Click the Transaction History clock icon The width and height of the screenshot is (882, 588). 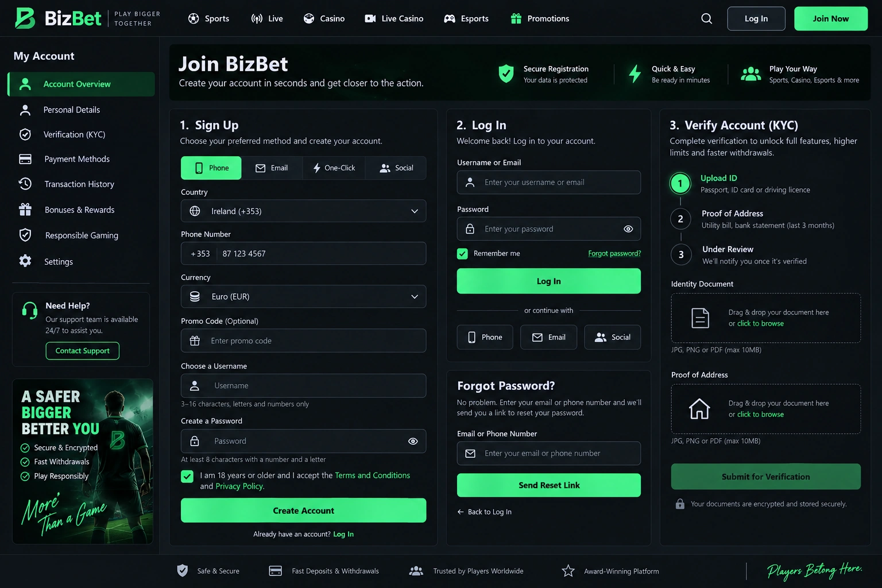(25, 184)
